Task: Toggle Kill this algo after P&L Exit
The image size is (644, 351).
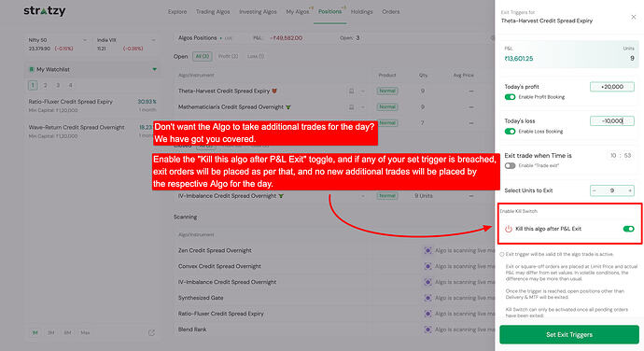Action: coord(628,229)
